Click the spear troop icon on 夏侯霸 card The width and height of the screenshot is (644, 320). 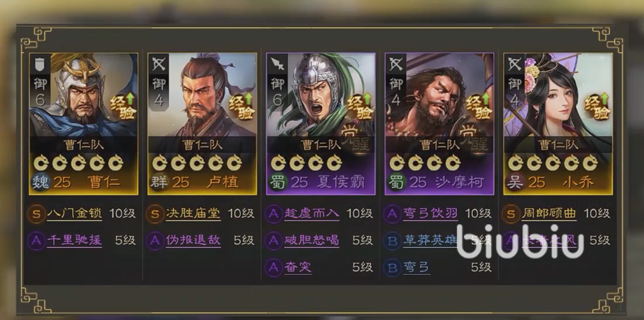click(x=278, y=64)
